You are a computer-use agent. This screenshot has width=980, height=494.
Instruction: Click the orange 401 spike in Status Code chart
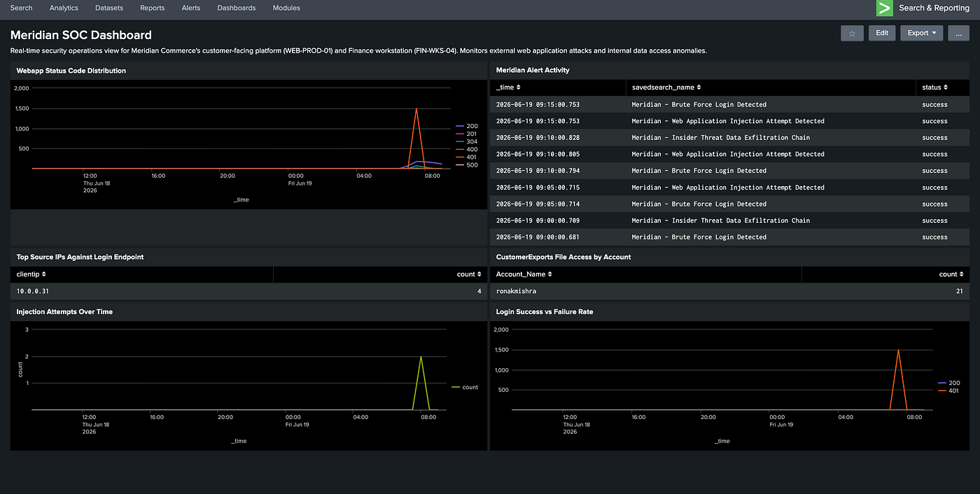coord(416,109)
